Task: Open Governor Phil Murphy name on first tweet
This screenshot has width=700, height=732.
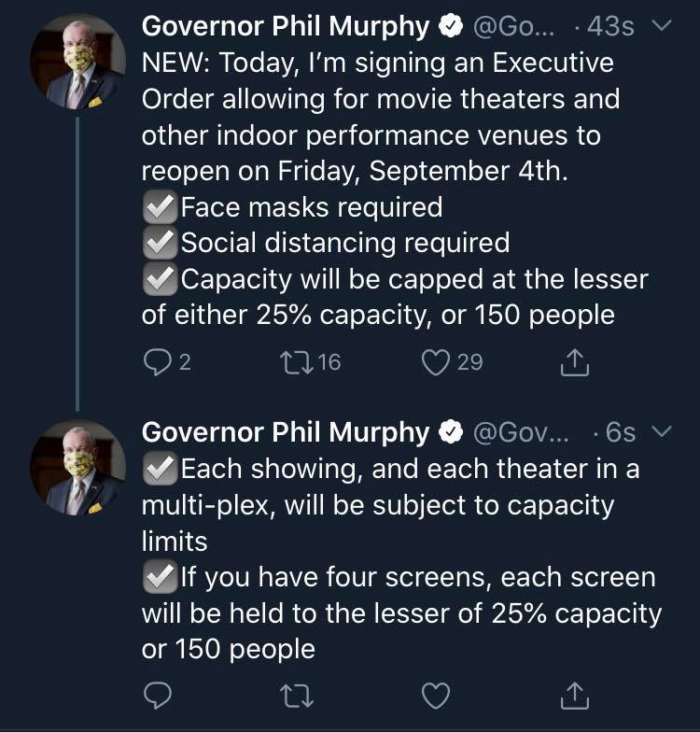Action: (x=286, y=28)
